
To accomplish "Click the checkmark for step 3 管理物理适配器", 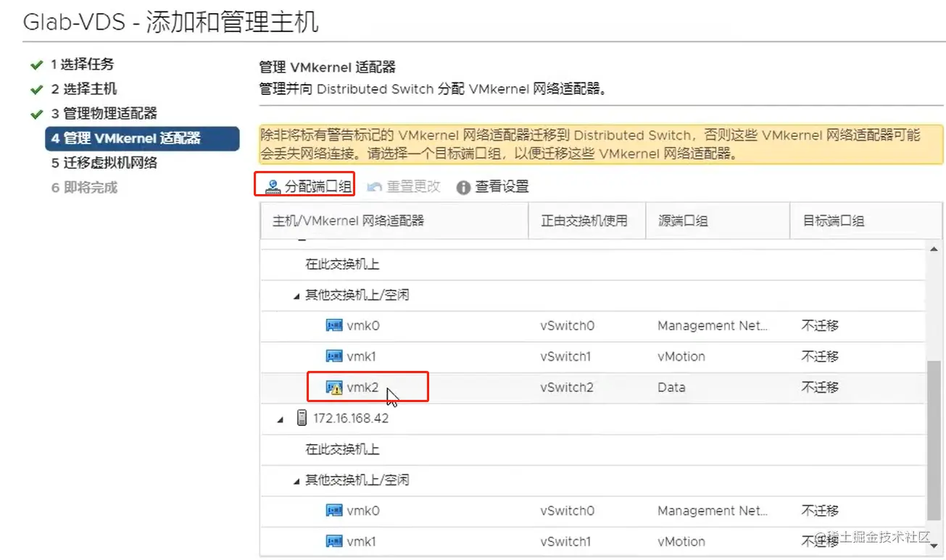I will coord(37,114).
